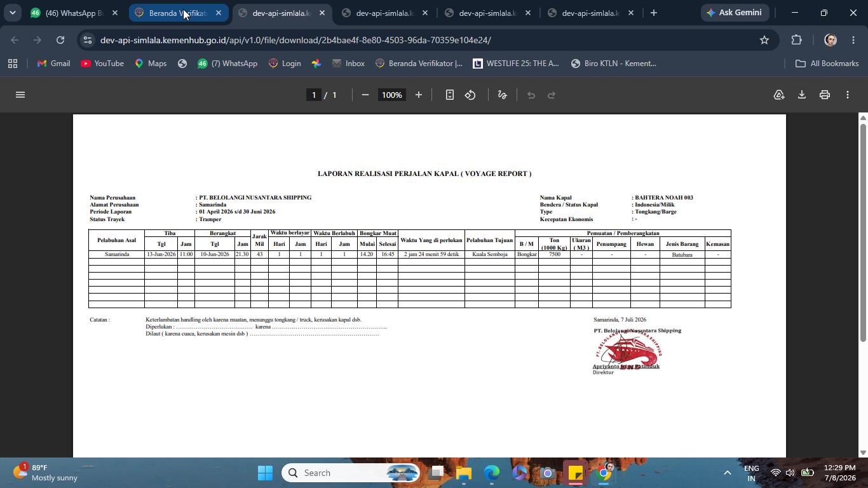Click the LAPORAN REALISASI PERJALAN KAPAL title
868x488 pixels.
(424, 173)
